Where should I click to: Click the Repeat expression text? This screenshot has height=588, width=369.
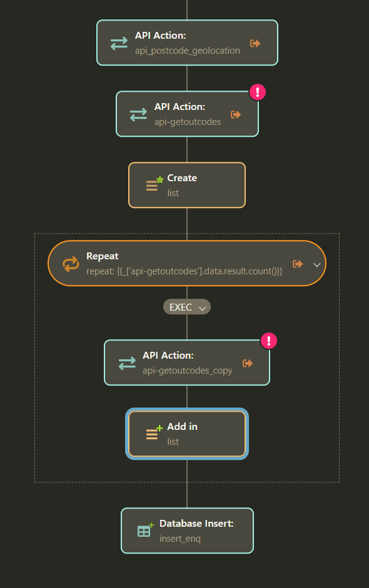(184, 271)
